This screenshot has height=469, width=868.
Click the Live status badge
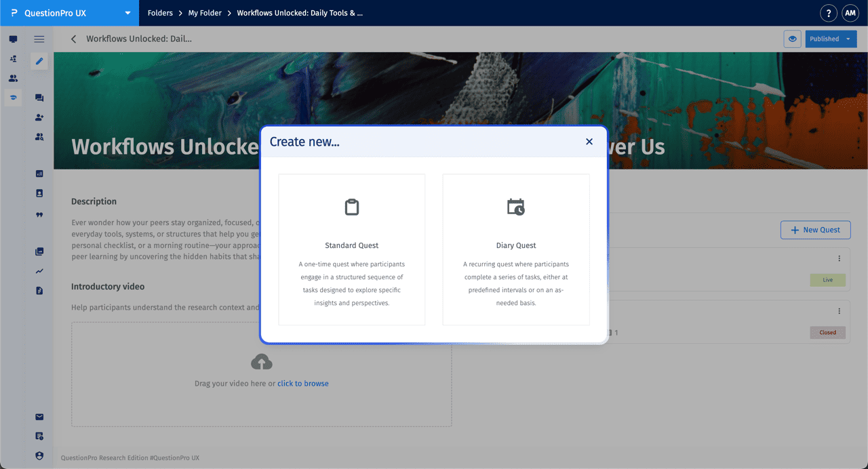point(827,279)
